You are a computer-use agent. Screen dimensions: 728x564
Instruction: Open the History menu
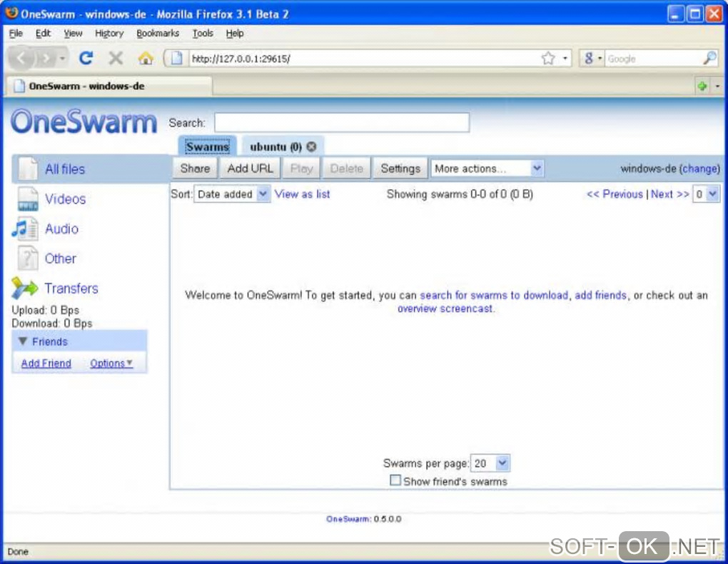(x=110, y=34)
